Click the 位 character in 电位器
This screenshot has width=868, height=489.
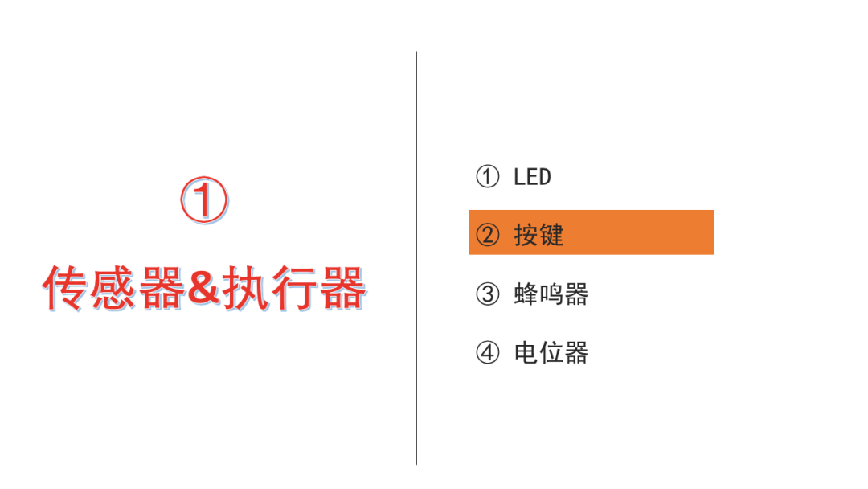551,353
